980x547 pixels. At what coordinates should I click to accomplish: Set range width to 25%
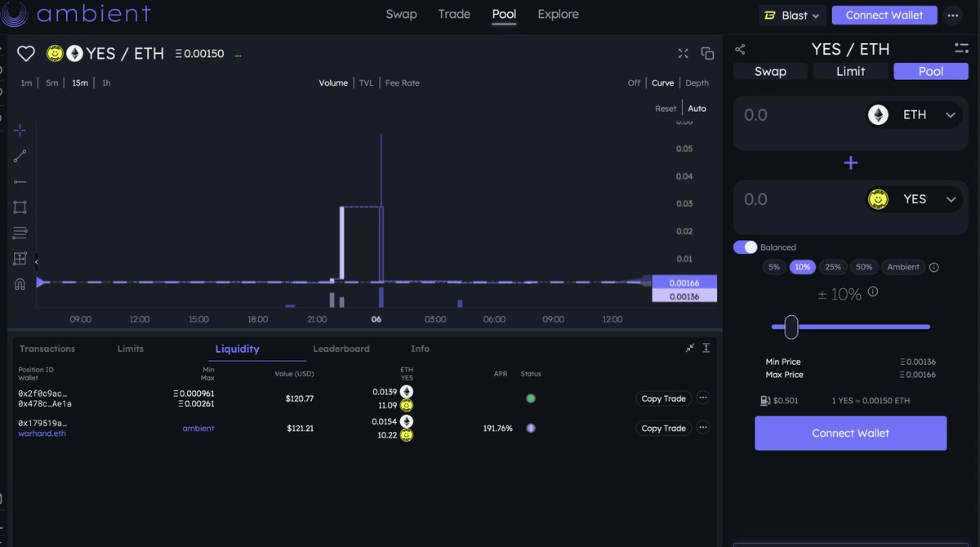(833, 267)
